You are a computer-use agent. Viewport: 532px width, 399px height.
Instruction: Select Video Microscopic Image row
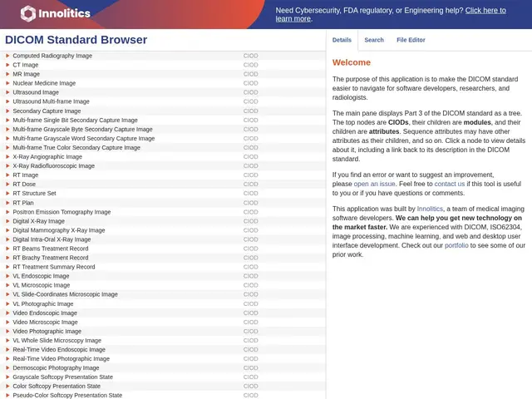(163, 323)
